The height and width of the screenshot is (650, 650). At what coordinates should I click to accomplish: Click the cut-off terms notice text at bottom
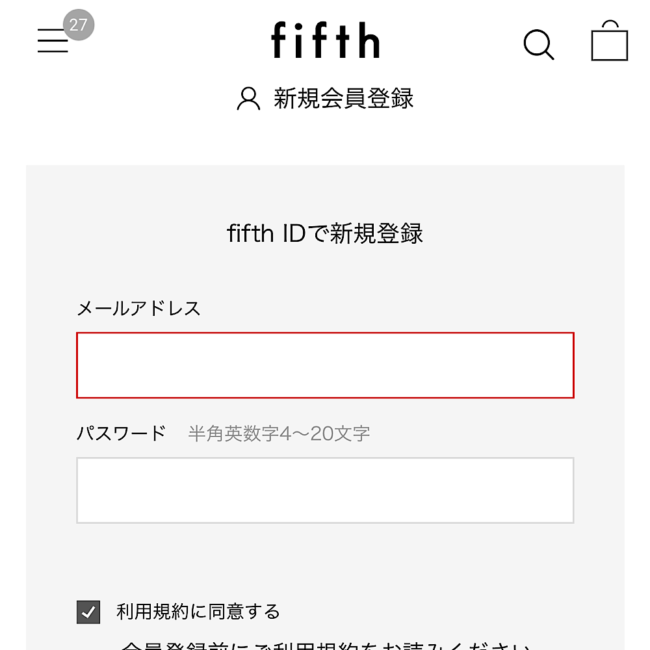(x=326, y=645)
